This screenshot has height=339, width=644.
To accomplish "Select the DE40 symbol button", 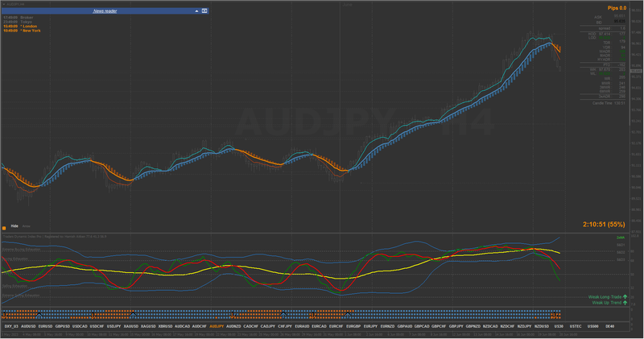I will coord(610,326).
